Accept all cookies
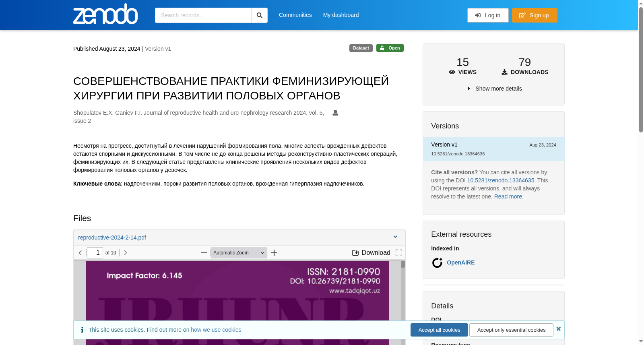Viewport: 644px width, 345px height. coord(439,330)
